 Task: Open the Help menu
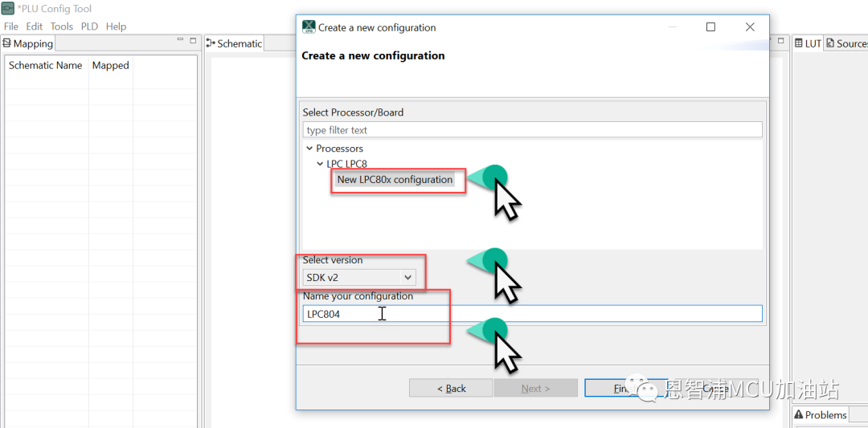(117, 26)
